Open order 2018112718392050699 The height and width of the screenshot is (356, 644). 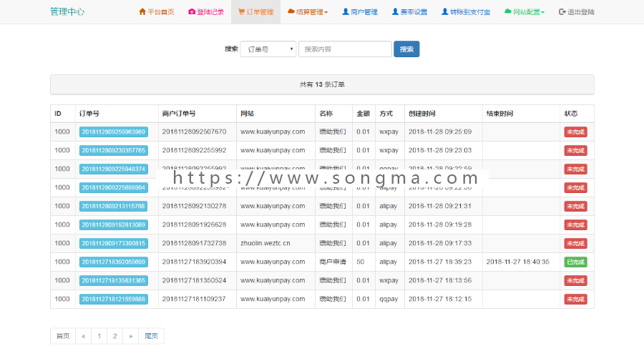pyautogui.click(x=113, y=262)
